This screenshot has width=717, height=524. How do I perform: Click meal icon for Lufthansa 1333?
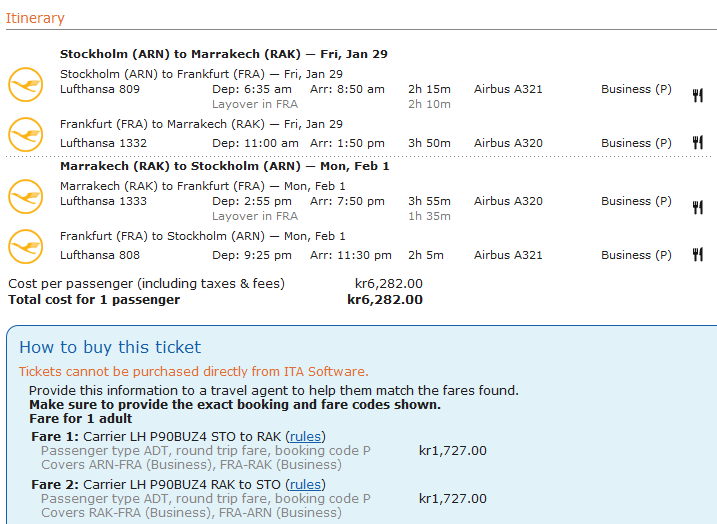tap(697, 207)
